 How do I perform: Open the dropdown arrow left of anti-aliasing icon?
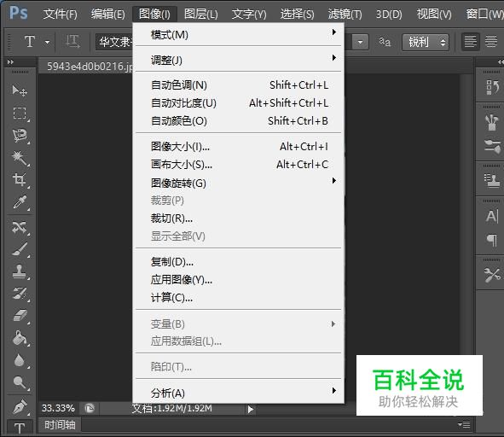[x=361, y=42]
